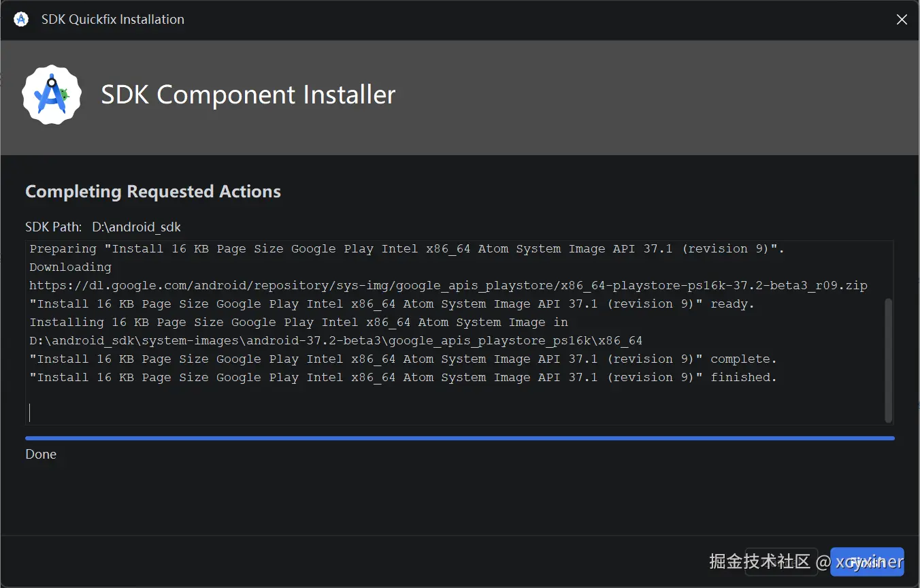
Task: Click the Done status label
Action: 41,454
